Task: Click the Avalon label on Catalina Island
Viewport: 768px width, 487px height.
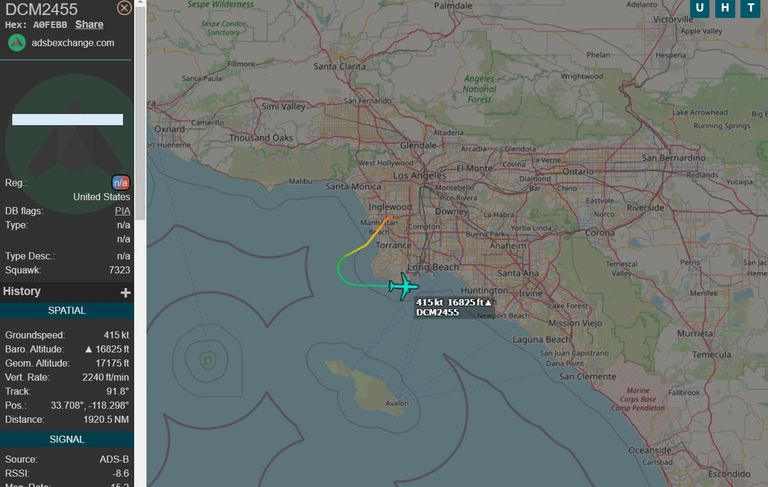Action: pos(396,403)
